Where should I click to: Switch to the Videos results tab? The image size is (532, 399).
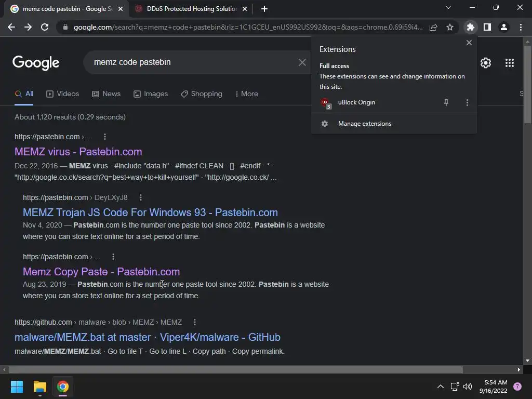62,94
